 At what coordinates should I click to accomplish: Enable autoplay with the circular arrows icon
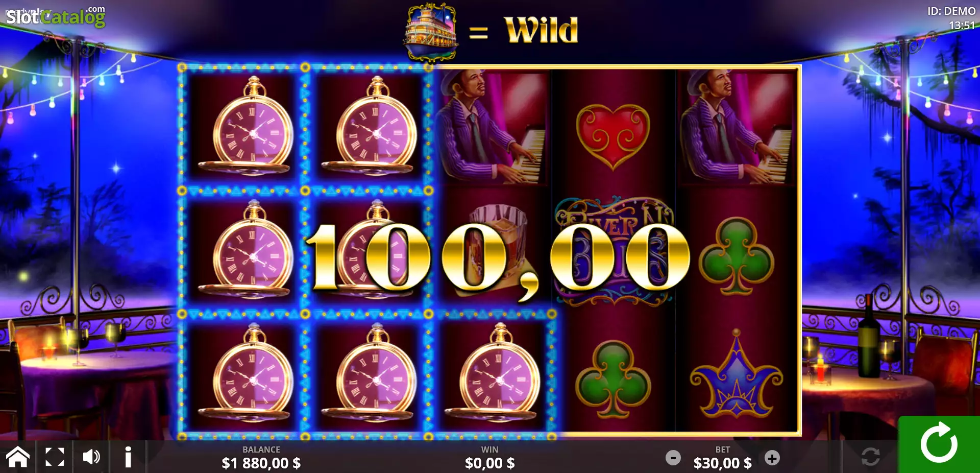(x=870, y=457)
